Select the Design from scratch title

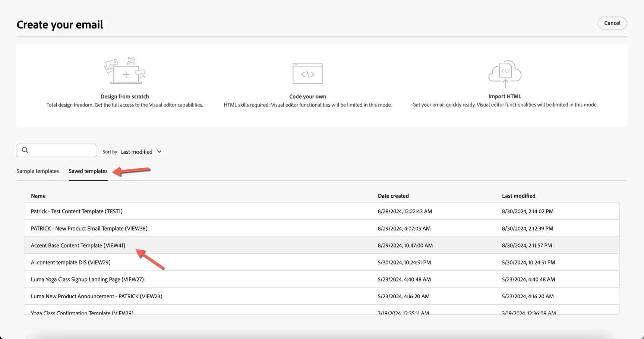pyautogui.click(x=124, y=97)
